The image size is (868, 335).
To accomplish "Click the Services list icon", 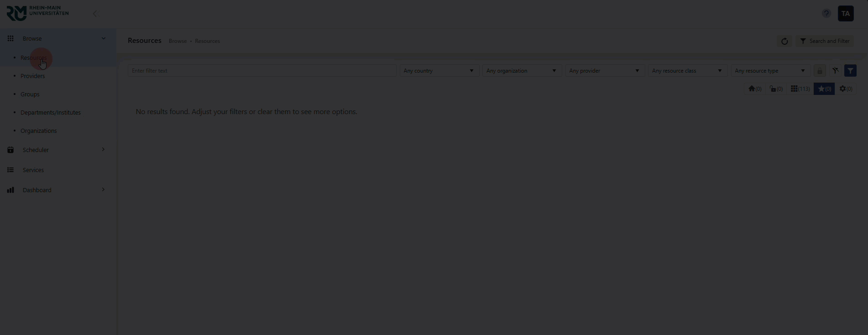I will click(x=10, y=170).
